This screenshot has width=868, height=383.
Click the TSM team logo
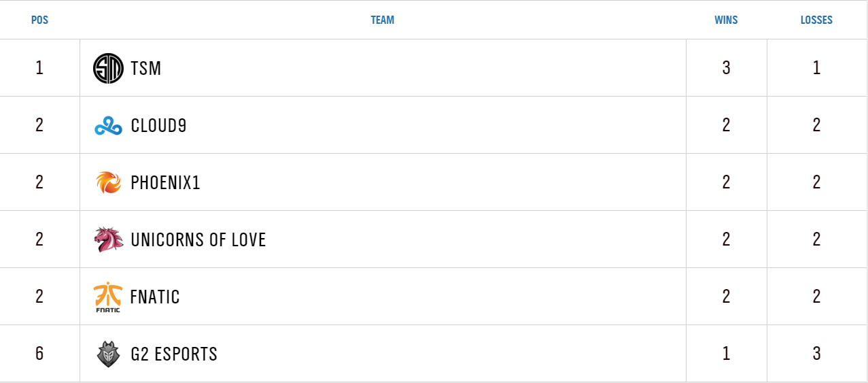(x=108, y=68)
